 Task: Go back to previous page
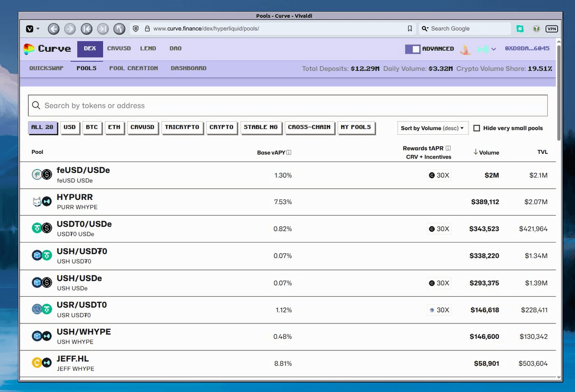pyautogui.click(x=54, y=29)
